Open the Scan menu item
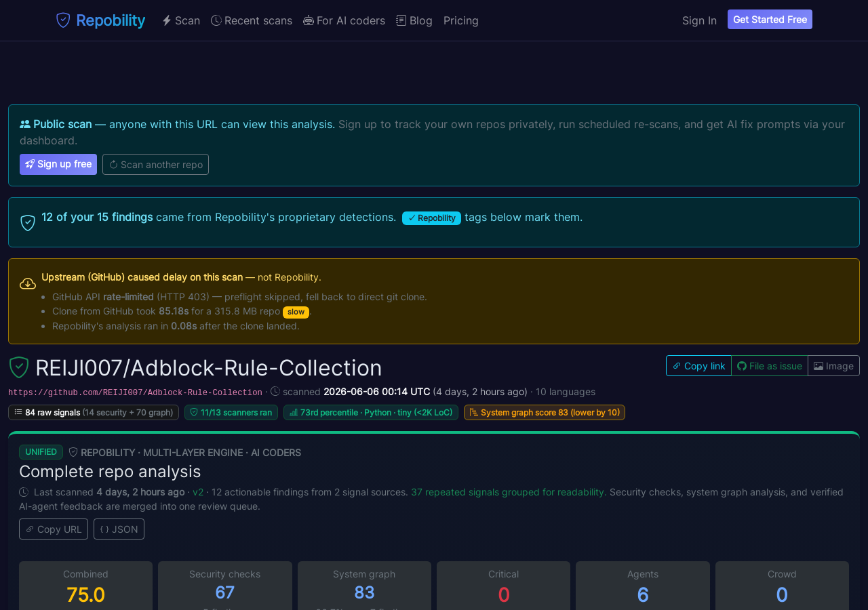This screenshot has height=610, width=868. pos(181,20)
